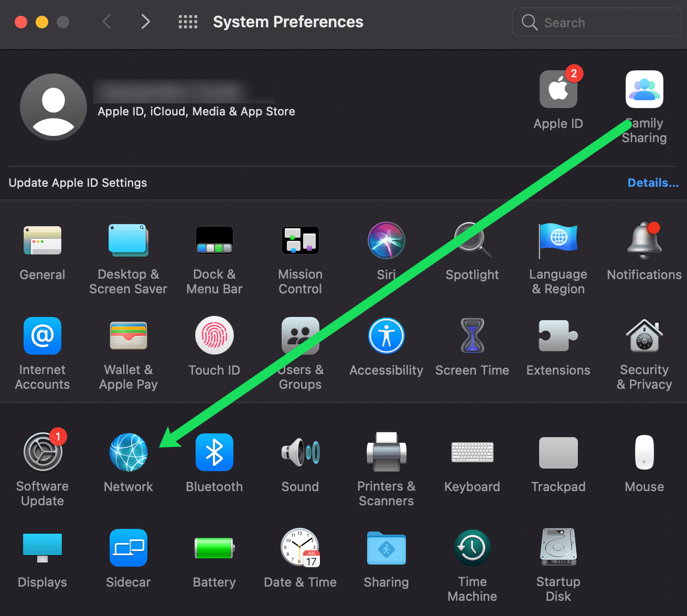
Task: Click the Details link for Apple ID settings
Action: (x=653, y=183)
